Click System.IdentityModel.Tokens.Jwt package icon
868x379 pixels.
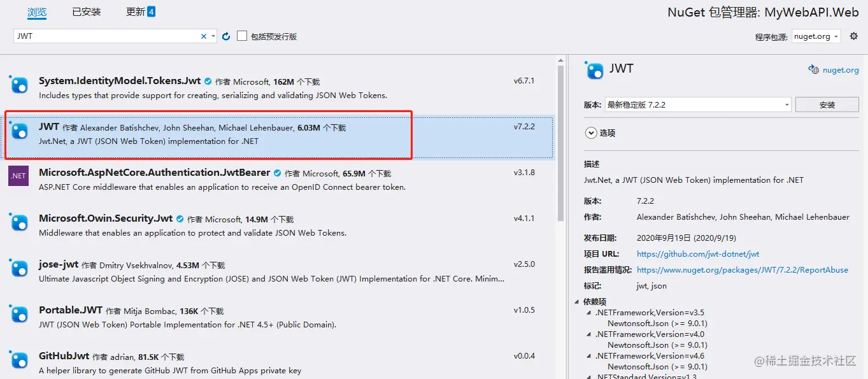click(18, 84)
